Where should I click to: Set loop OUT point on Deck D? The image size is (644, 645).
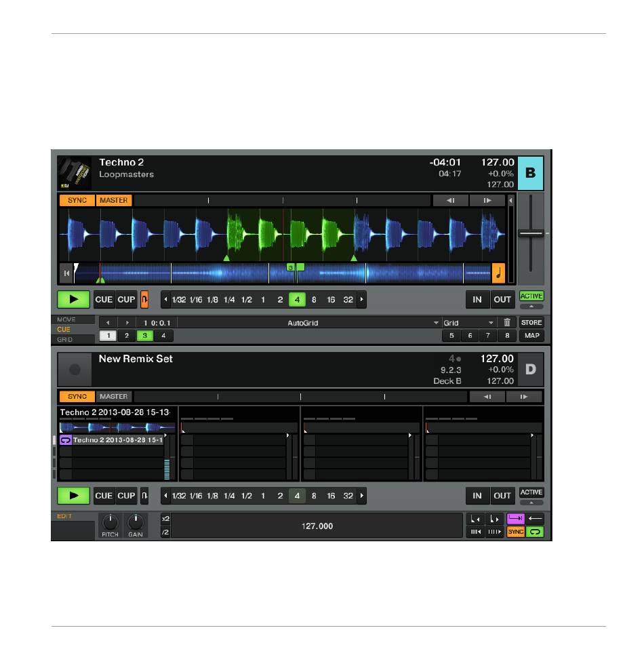pyautogui.click(x=502, y=496)
